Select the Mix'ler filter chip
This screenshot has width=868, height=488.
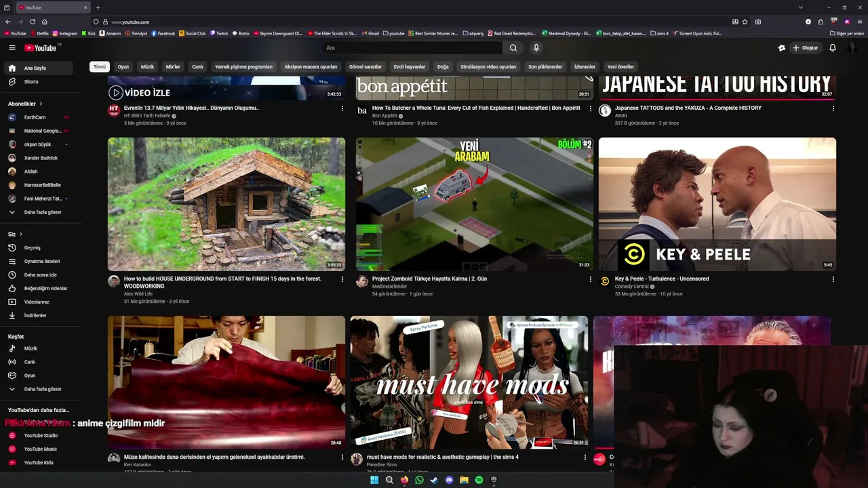pos(173,67)
